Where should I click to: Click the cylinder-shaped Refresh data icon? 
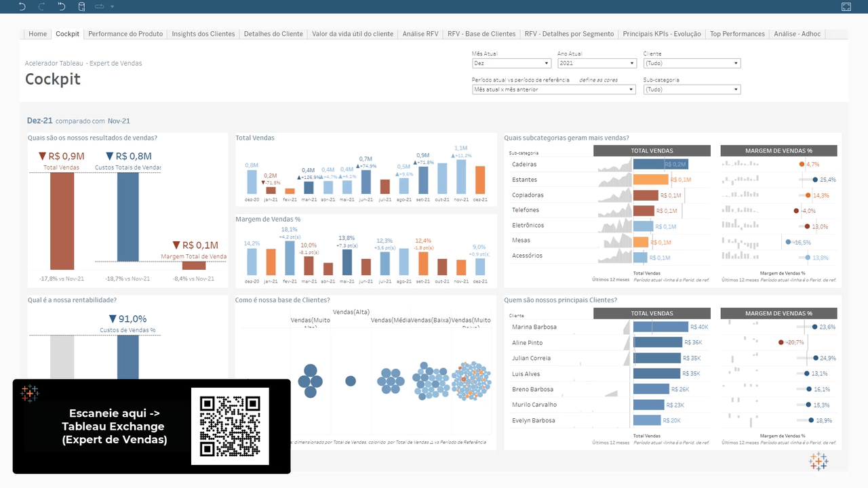[81, 7]
